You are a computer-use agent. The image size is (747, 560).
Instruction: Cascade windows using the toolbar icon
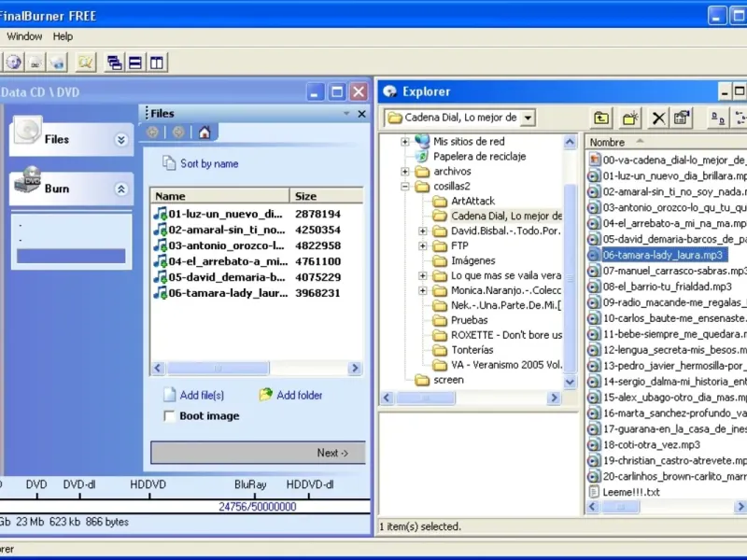[x=114, y=63]
